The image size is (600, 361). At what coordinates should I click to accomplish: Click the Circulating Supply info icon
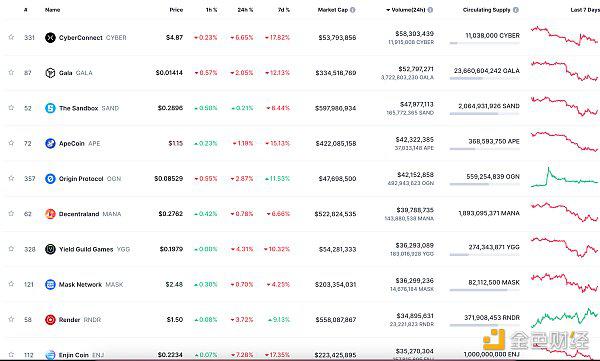(515, 10)
